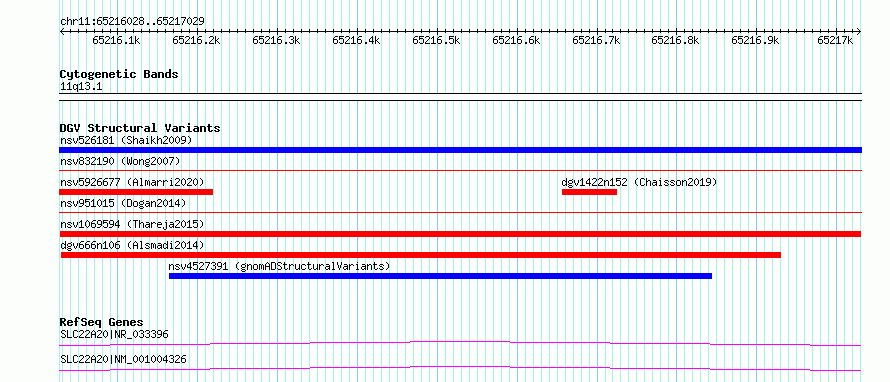Click the Cytogenetic Bands track title
Screen dimensions: 890x382
coord(119,74)
